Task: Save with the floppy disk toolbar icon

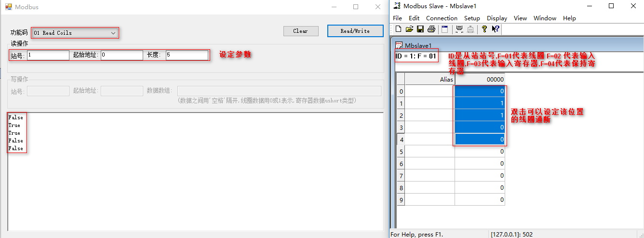Action: (x=420, y=29)
